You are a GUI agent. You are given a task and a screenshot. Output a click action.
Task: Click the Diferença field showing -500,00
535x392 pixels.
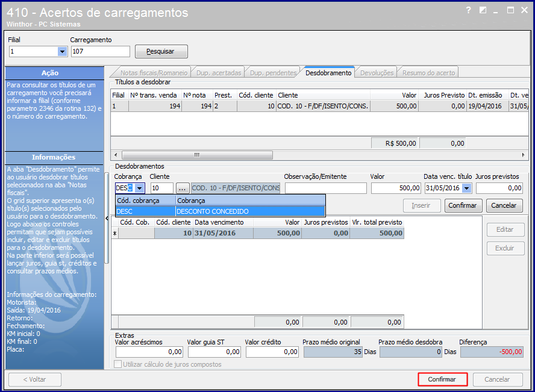click(492, 352)
